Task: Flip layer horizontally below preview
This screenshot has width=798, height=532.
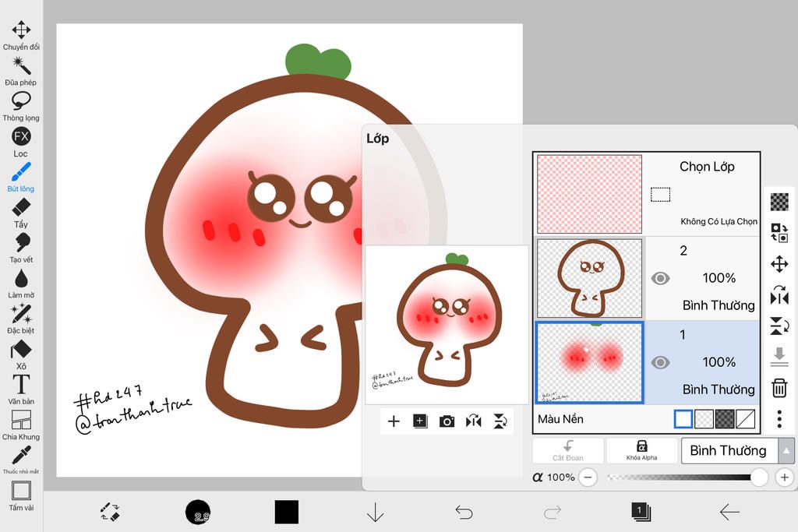Action: click(x=473, y=421)
